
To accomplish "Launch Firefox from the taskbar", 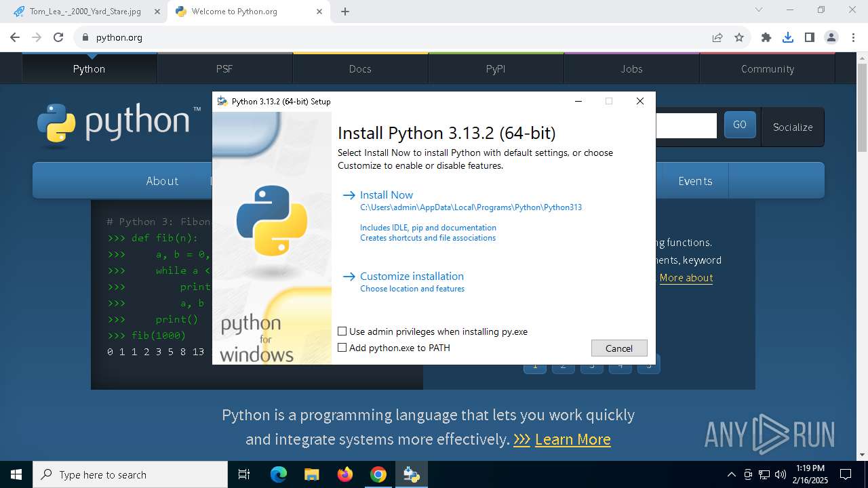I will 345,474.
